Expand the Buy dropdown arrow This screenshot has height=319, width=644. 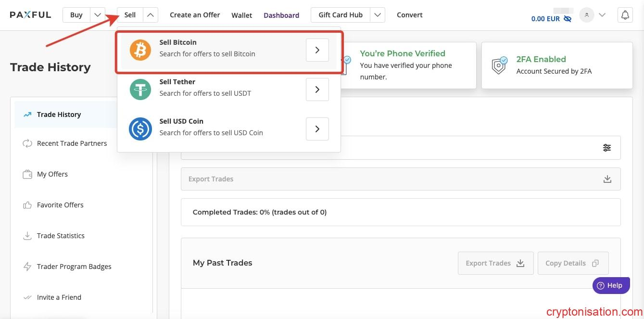coord(98,15)
